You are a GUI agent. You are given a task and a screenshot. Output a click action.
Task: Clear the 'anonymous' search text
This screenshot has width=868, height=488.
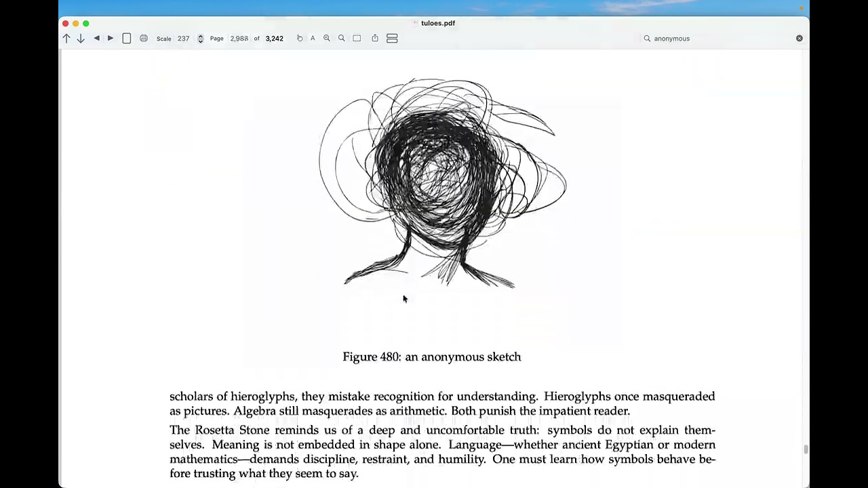800,39
